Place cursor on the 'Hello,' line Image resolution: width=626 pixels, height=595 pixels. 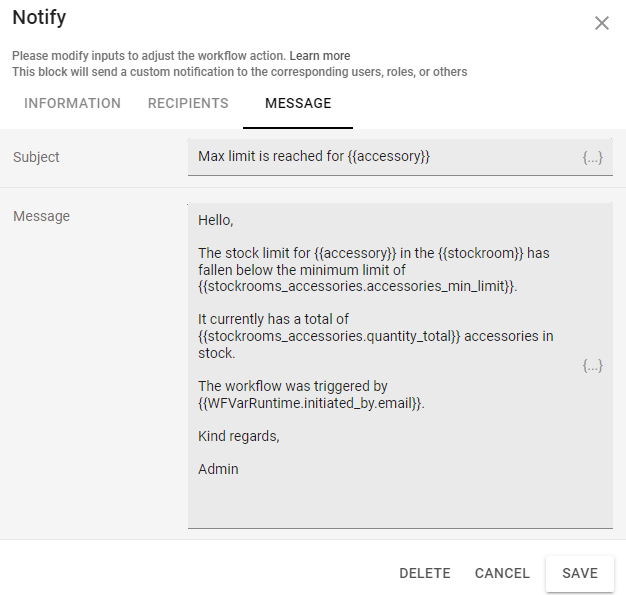click(x=216, y=220)
